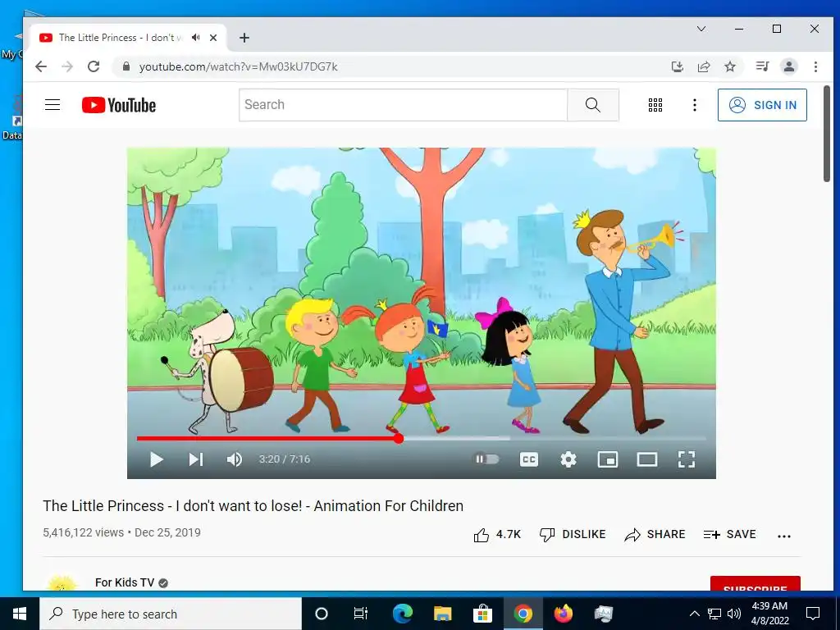This screenshot has width=840, height=630.
Task: Open Task View on taskbar
Action: pos(361,614)
